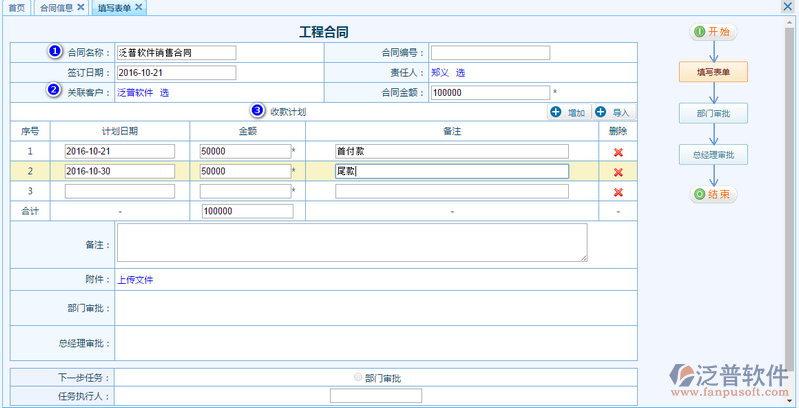Click the 收款计划 section title
The height and width of the screenshot is (408, 799).
point(288,111)
